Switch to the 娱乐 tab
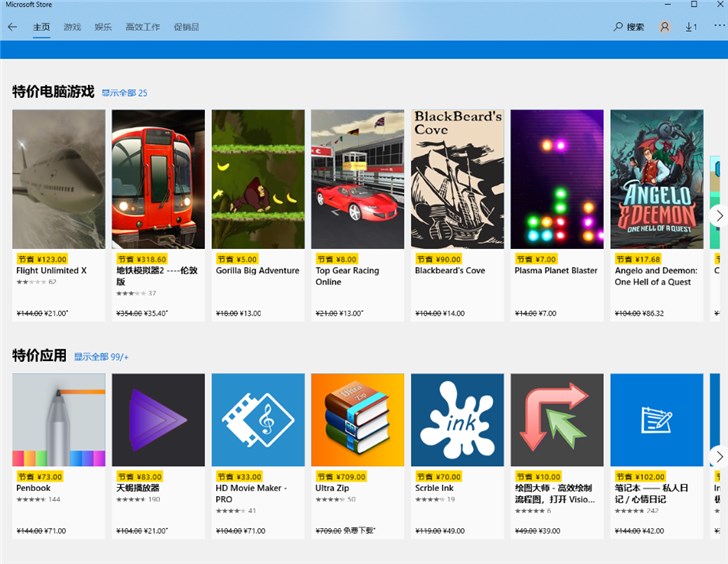Image resolution: width=728 pixels, height=564 pixels. [103, 27]
